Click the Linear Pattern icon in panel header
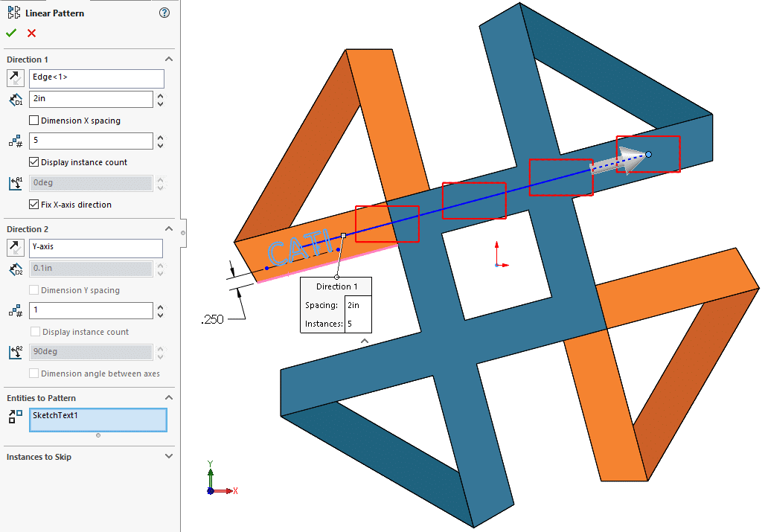 tap(13, 13)
